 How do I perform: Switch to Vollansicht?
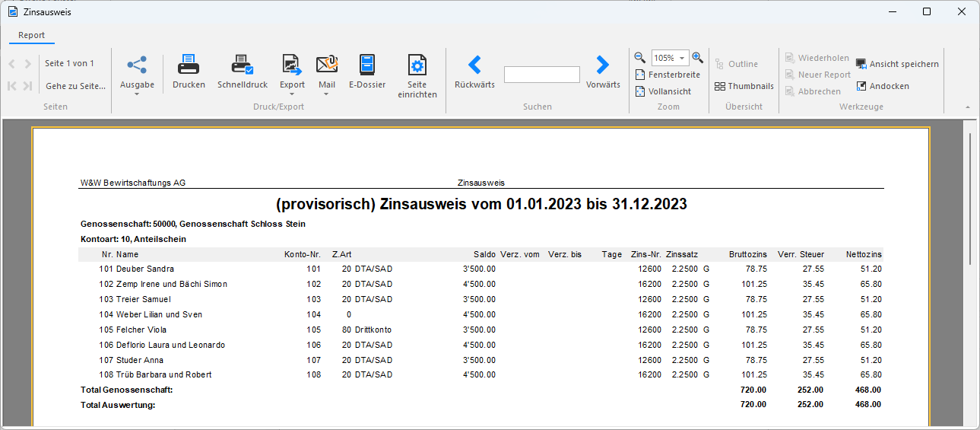[x=663, y=91]
